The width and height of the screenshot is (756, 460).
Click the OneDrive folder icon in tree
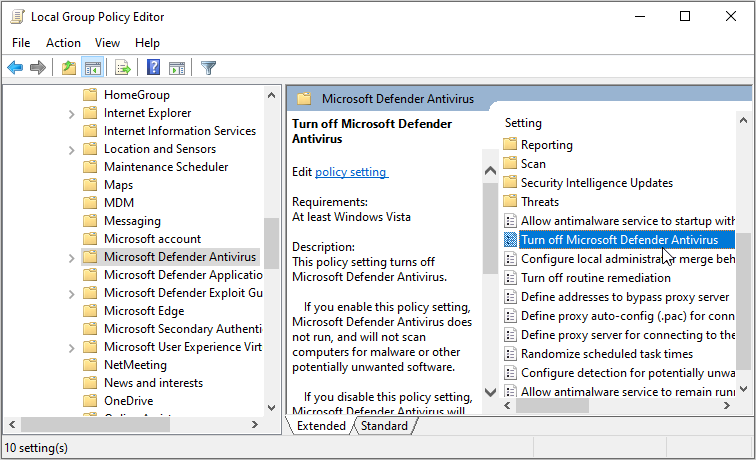[x=90, y=401]
